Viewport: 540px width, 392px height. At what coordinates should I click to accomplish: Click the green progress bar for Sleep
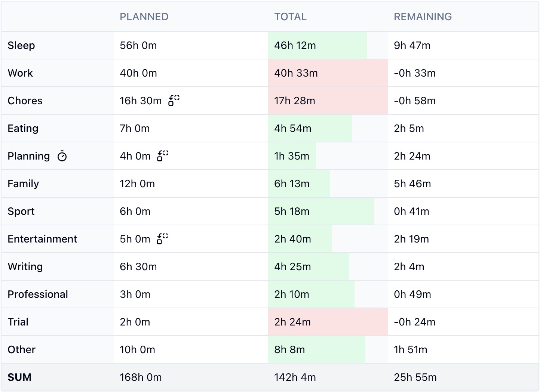pyautogui.click(x=317, y=45)
